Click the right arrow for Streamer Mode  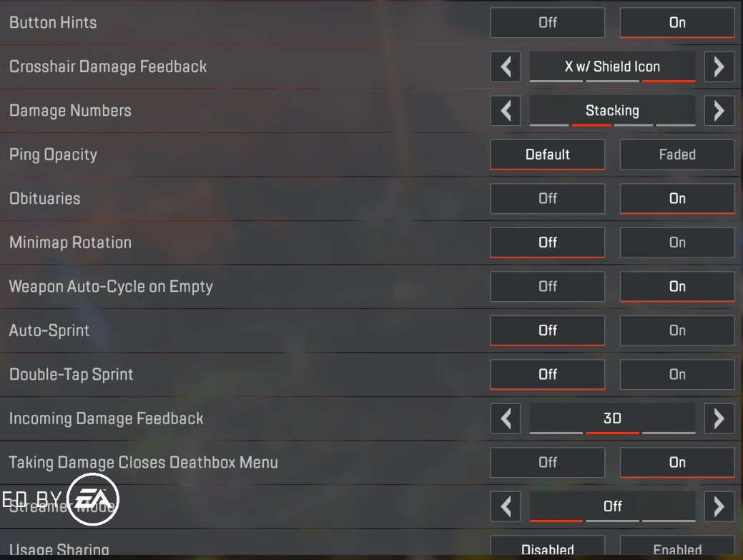(x=719, y=506)
